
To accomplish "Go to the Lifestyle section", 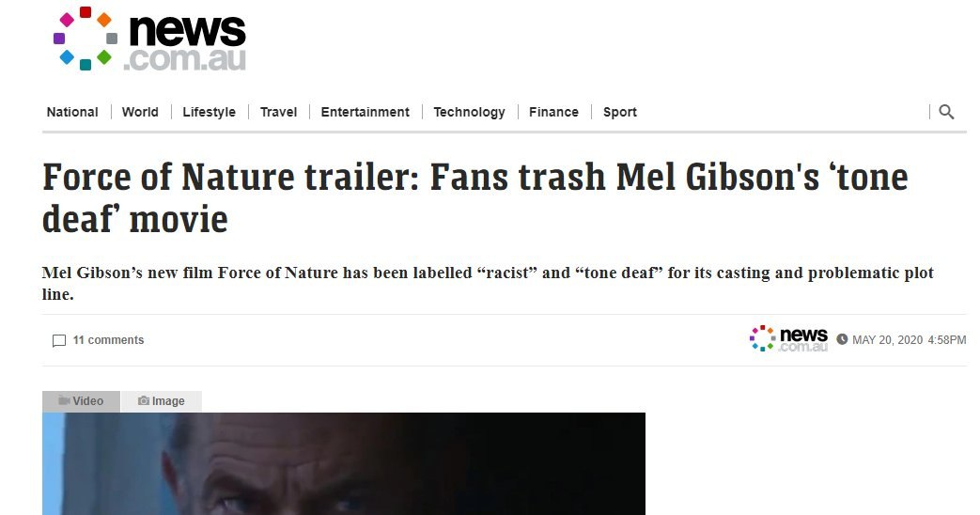I will point(209,112).
